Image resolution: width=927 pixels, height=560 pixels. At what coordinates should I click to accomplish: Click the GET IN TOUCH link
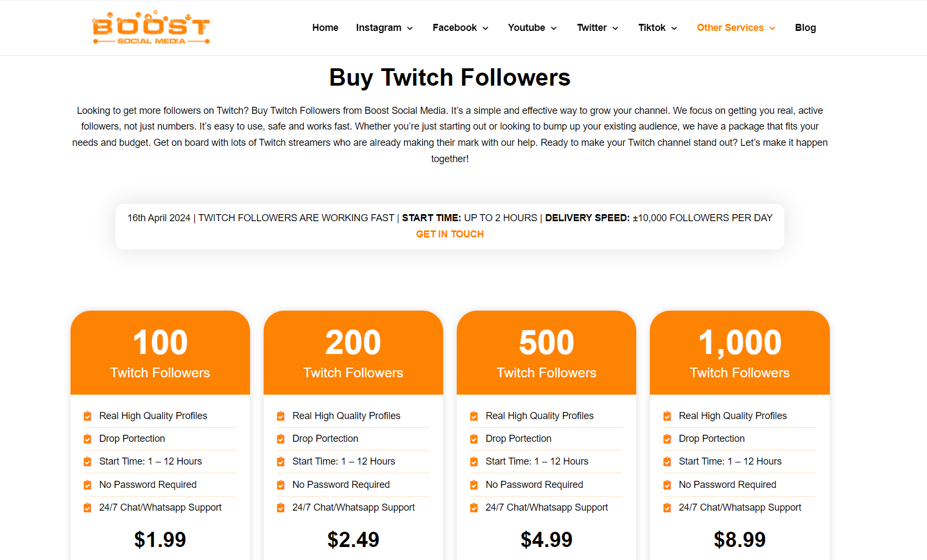(450, 234)
